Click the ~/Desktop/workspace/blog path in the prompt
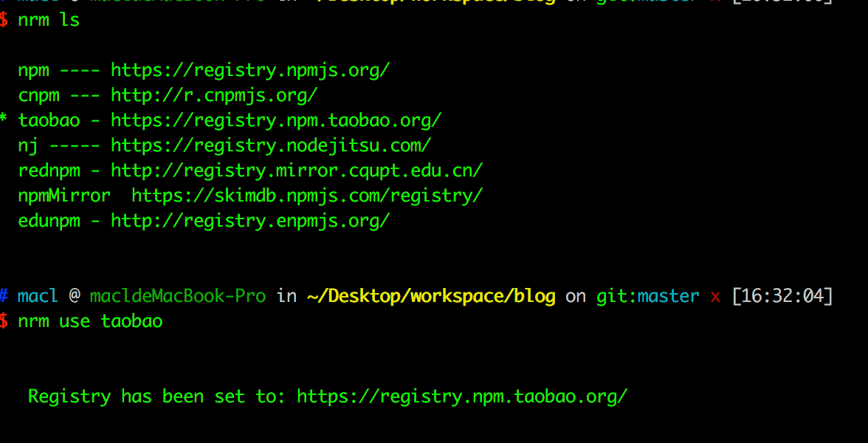The height and width of the screenshot is (443, 868). pyautogui.click(x=431, y=297)
